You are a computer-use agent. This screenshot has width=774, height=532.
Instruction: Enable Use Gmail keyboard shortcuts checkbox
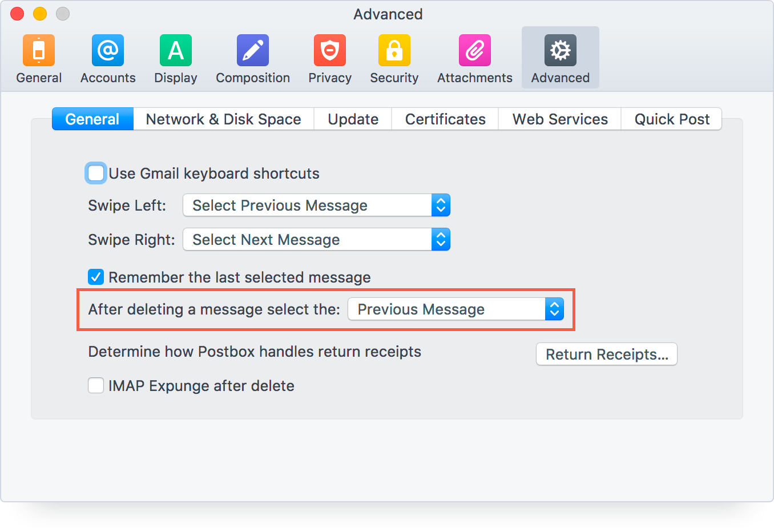point(96,173)
